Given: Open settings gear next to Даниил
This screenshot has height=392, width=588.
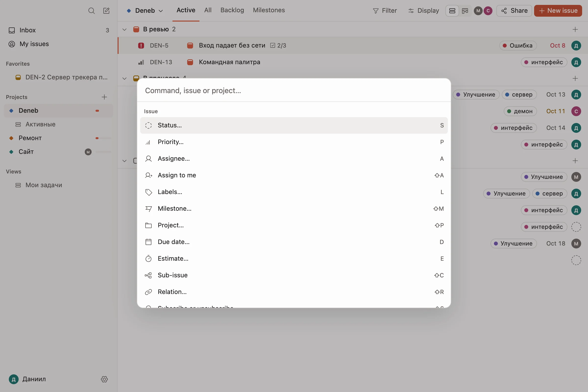Looking at the screenshot, I should [x=104, y=379].
